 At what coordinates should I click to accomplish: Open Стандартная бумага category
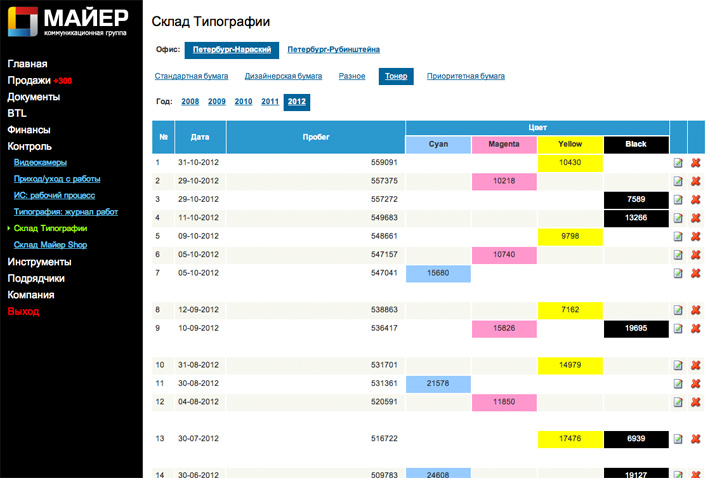(x=192, y=76)
